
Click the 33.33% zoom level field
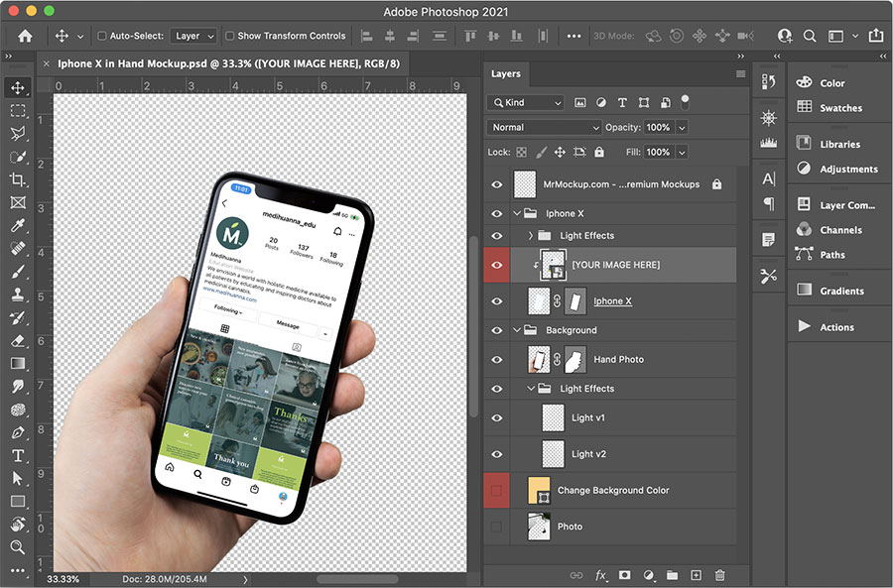(x=63, y=579)
